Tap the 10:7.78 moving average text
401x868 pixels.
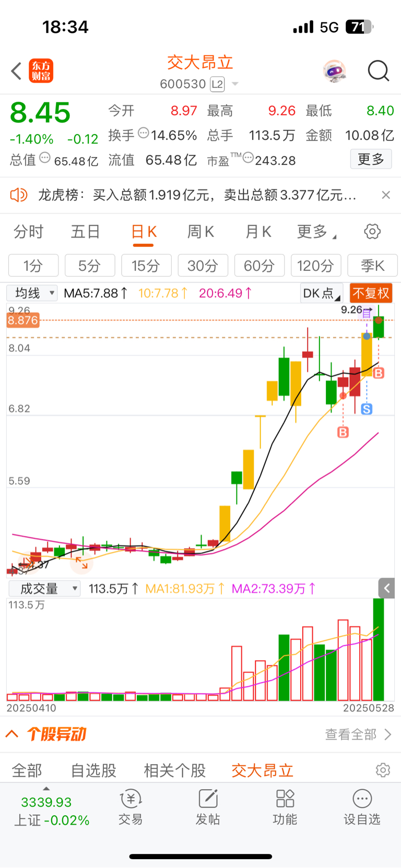pyautogui.click(x=163, y=293)
